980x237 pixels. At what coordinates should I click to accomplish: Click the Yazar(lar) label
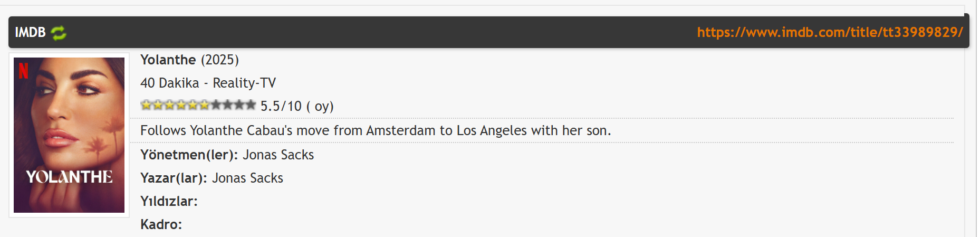[x=174, y=178]
